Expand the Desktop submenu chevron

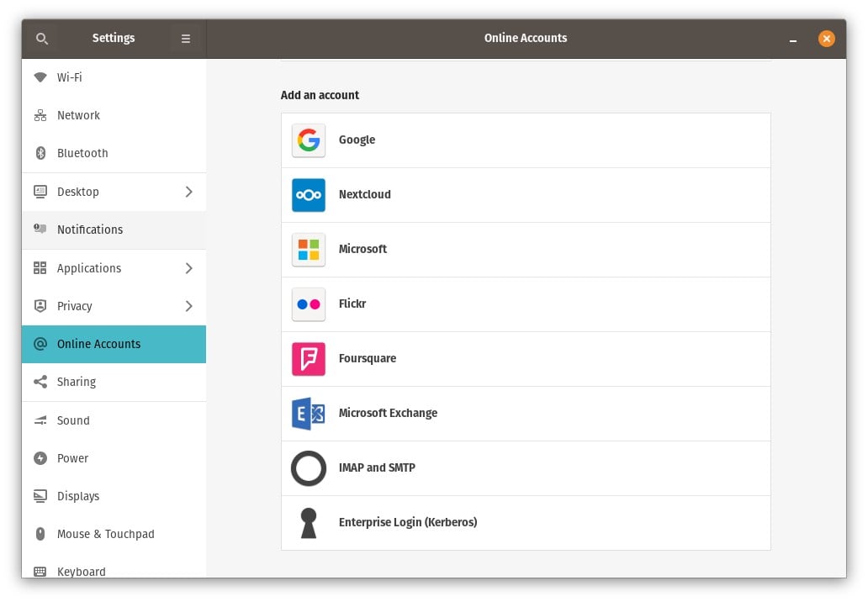click(x=188, y=192)
